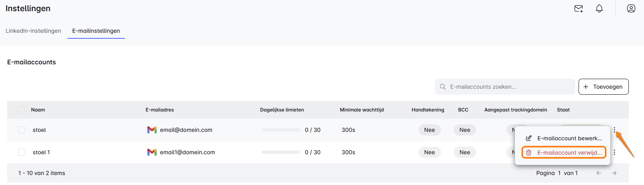
Task: Open three-dot menu for stoel 1 row
Action: tap(615, 152)
